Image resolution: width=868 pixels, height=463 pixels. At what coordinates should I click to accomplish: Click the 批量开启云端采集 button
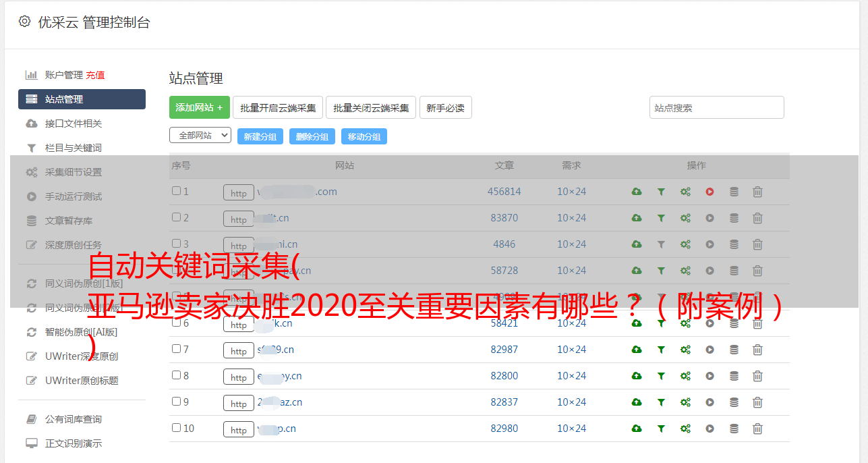pyautogui.click(x=278, y=107)
